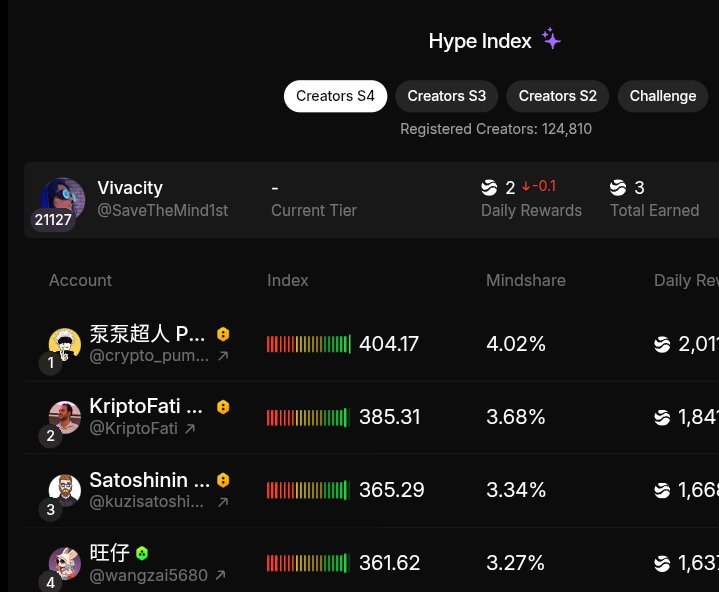719x592 pixels.
Task: Click the @kuzisatoshi... handle link
Action: click(x=147, y=502)
